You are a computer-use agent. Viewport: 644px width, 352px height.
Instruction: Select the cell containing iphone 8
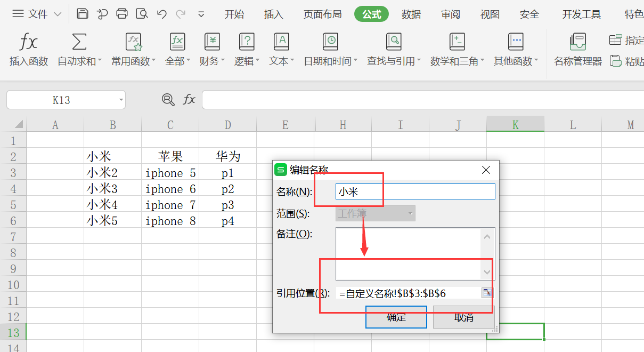click(x=170, y=220)
